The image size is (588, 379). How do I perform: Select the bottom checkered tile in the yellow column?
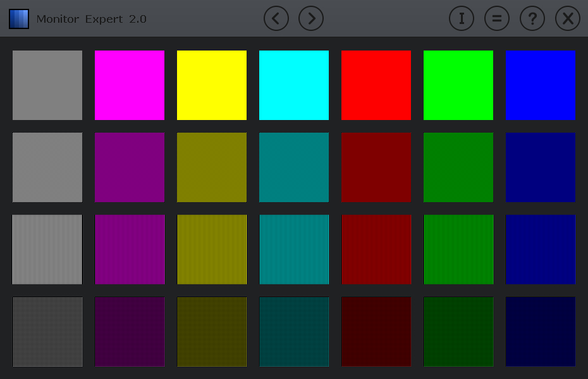[212, 332]
